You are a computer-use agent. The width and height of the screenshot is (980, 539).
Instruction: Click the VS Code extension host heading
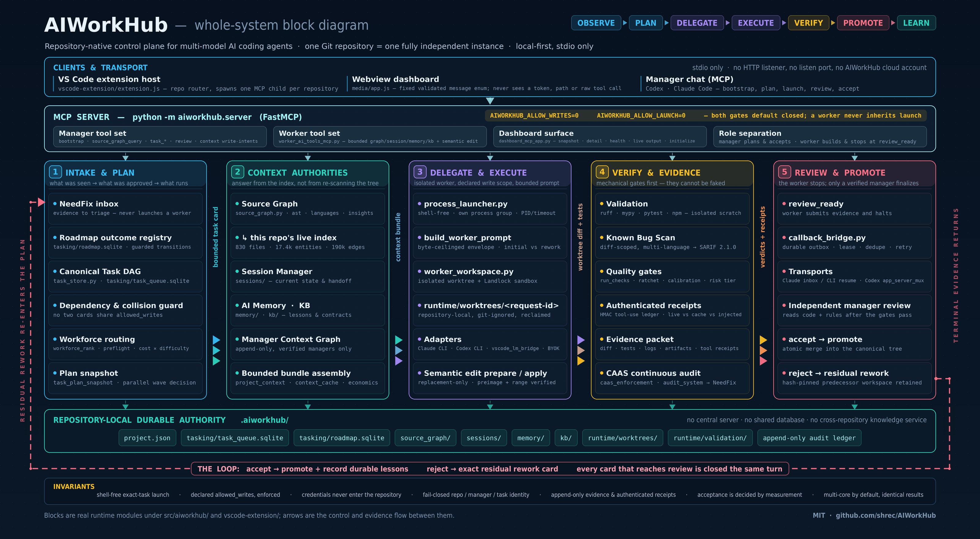tap(109, 79)
